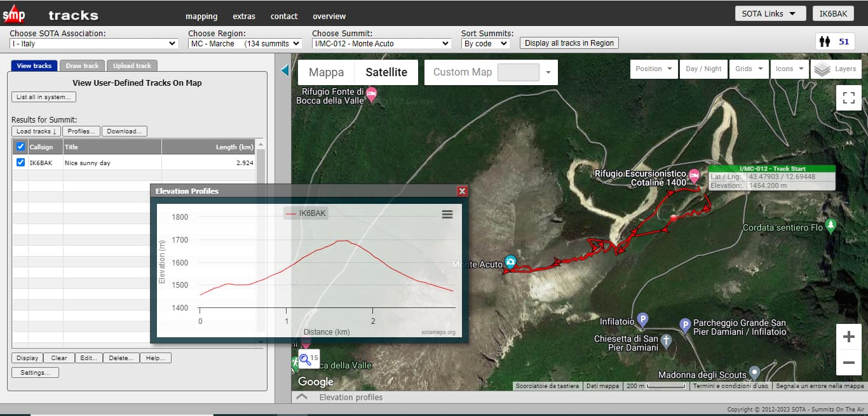Uncheck the IK6BAK track checkbox

[20, 163]
